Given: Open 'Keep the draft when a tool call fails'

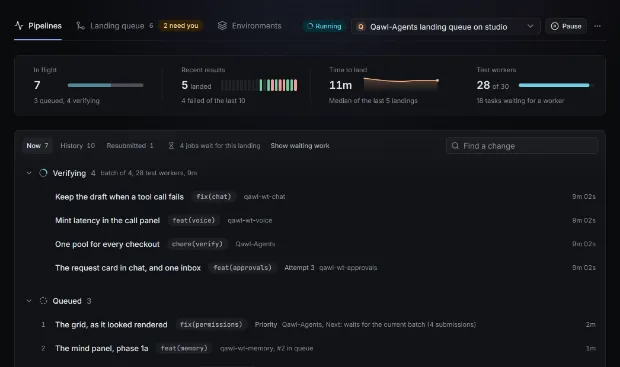Looking at the screenshot, I should (x=119, y=197).
